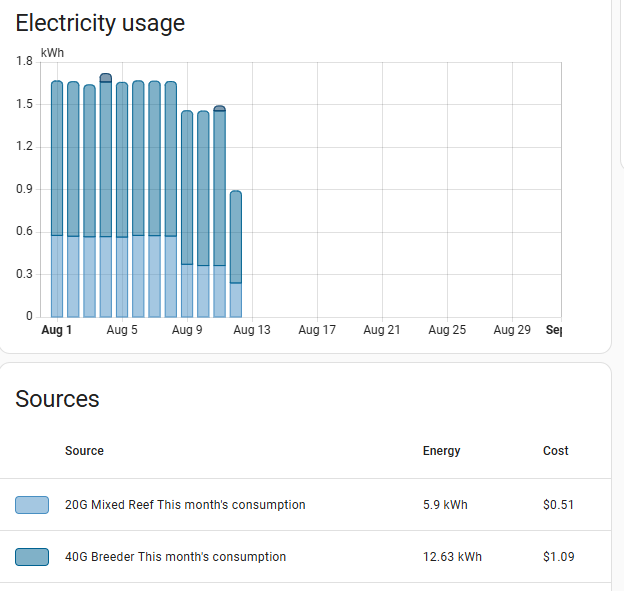Click the 12.63 kWh energy value

click(452, 556)
